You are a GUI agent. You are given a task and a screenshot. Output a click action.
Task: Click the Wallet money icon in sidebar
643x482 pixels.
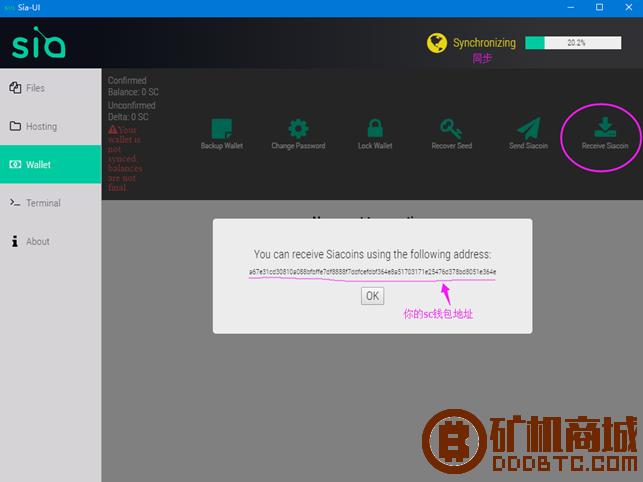point(15,164)
